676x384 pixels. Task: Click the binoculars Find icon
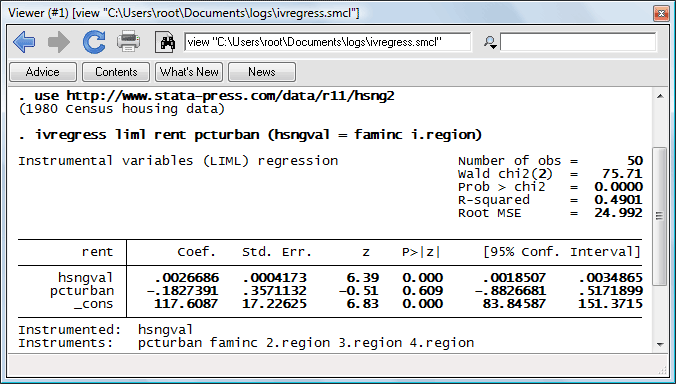pyautogui.click(x=165, y=42)
